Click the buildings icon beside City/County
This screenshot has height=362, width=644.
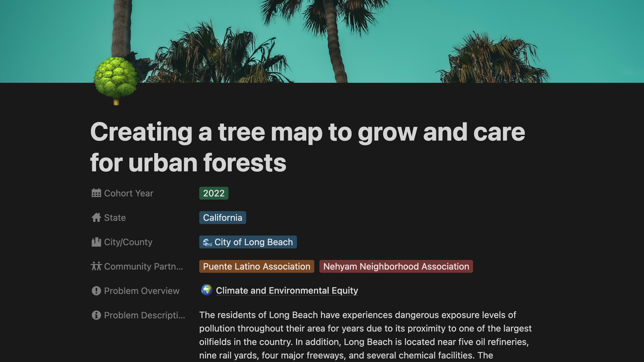tap(96, 242)
